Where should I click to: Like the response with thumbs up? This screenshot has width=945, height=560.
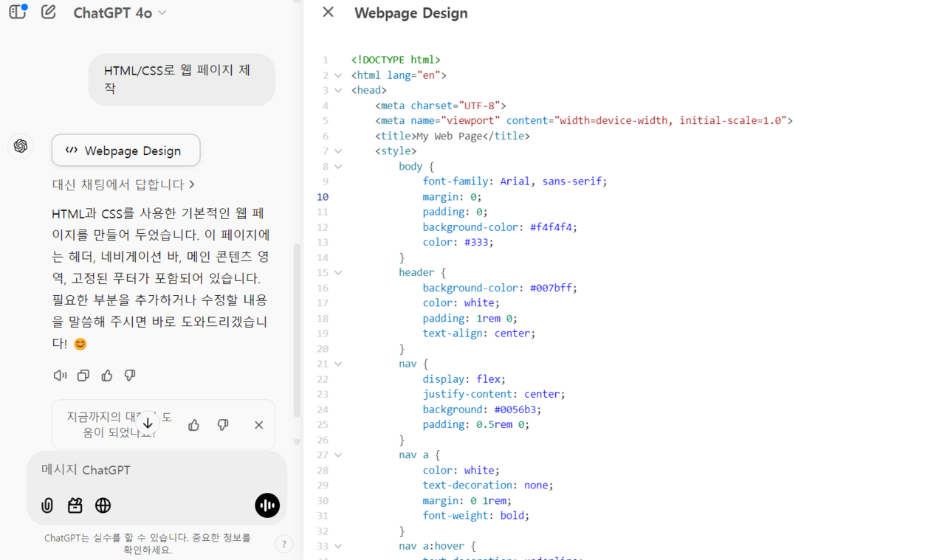107,376
